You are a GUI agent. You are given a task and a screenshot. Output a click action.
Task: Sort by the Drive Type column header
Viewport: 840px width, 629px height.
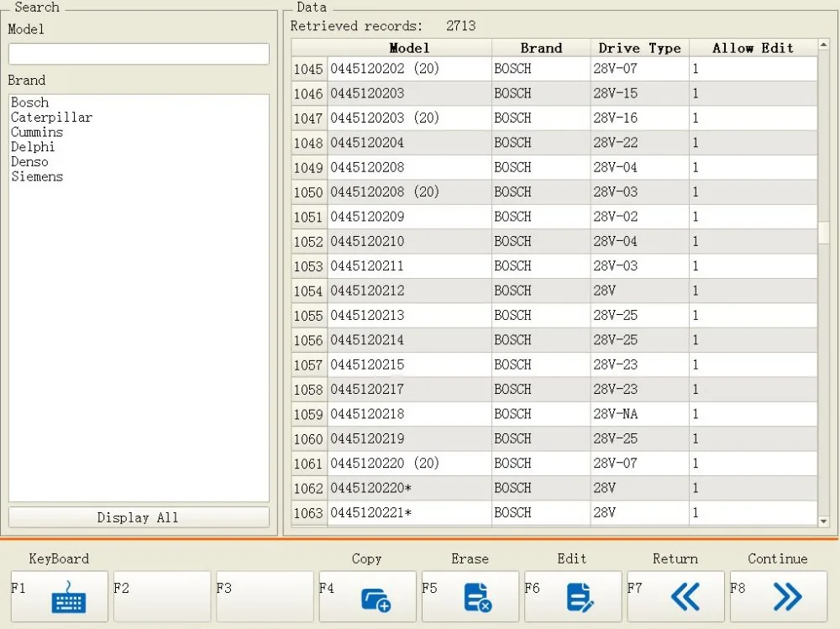639,48
